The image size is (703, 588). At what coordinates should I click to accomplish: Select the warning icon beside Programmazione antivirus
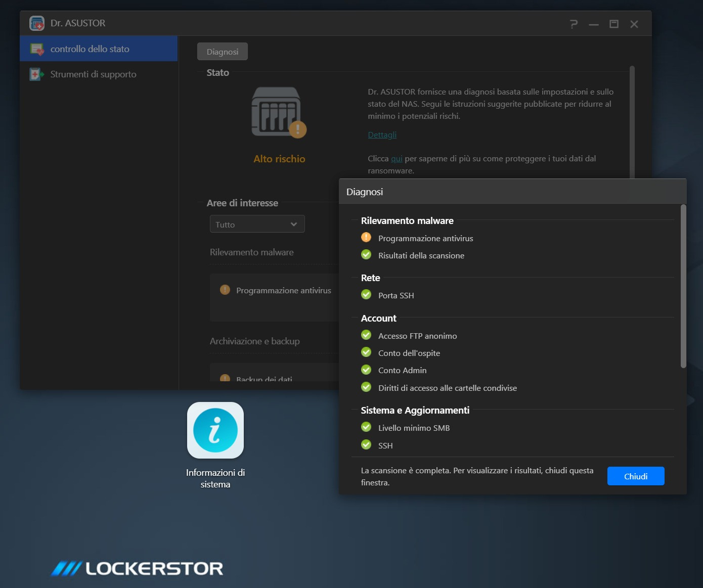366,237
